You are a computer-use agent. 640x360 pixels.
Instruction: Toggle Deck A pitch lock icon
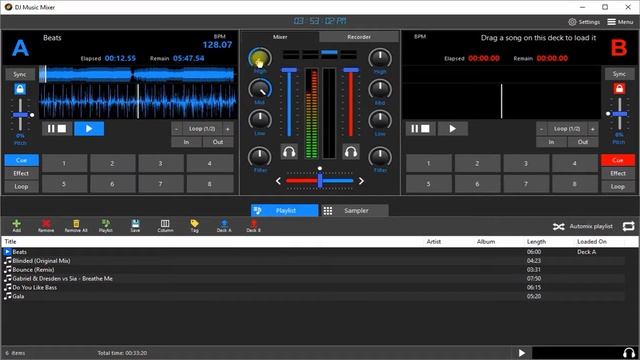coord(20,89)
